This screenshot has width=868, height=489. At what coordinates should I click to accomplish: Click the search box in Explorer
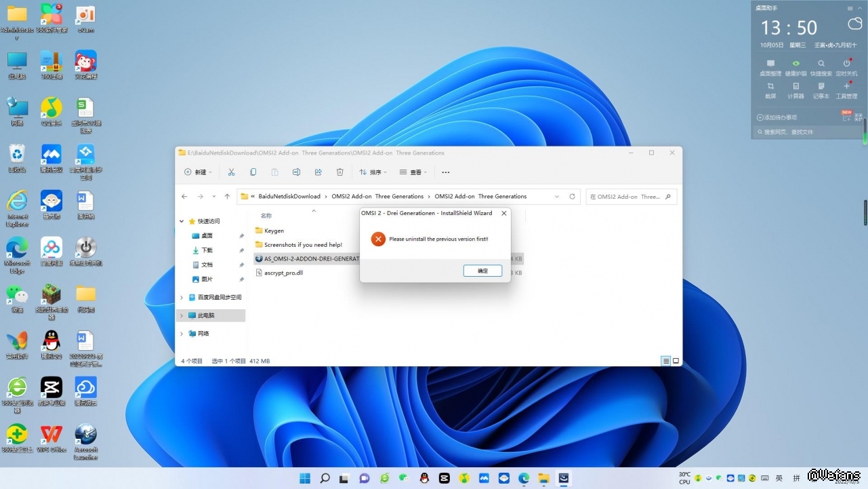(x=627, y=197)
